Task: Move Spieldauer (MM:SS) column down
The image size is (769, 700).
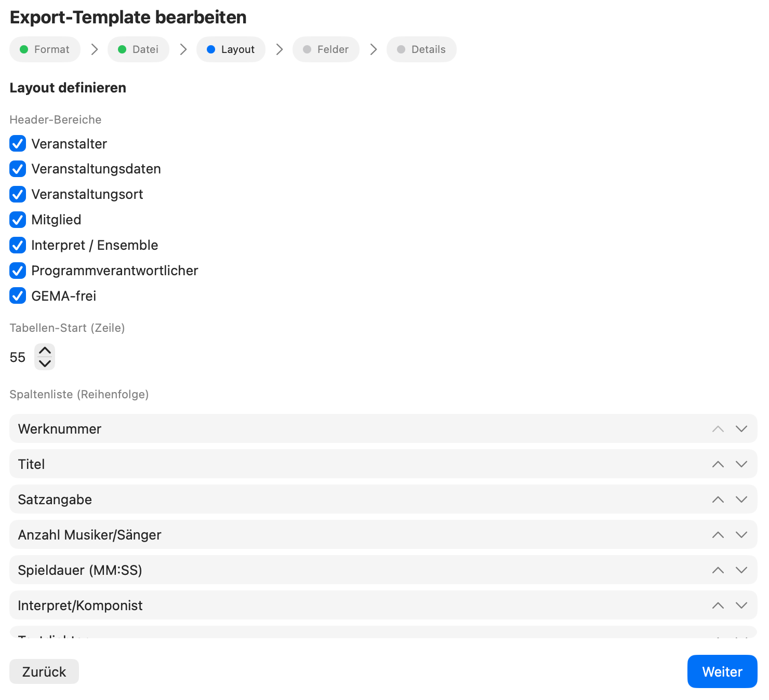Action: pos(741,570)
